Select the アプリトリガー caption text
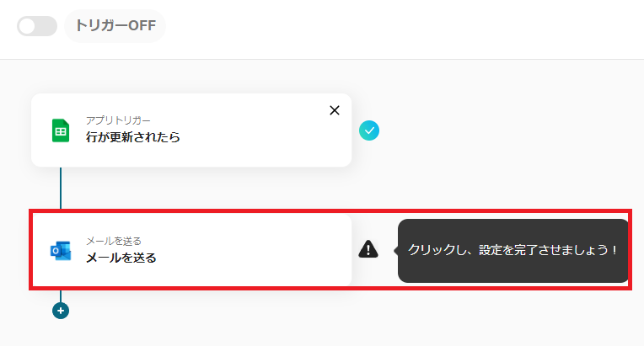The height and width of the screenshot is (346, 644). (120, 120)
